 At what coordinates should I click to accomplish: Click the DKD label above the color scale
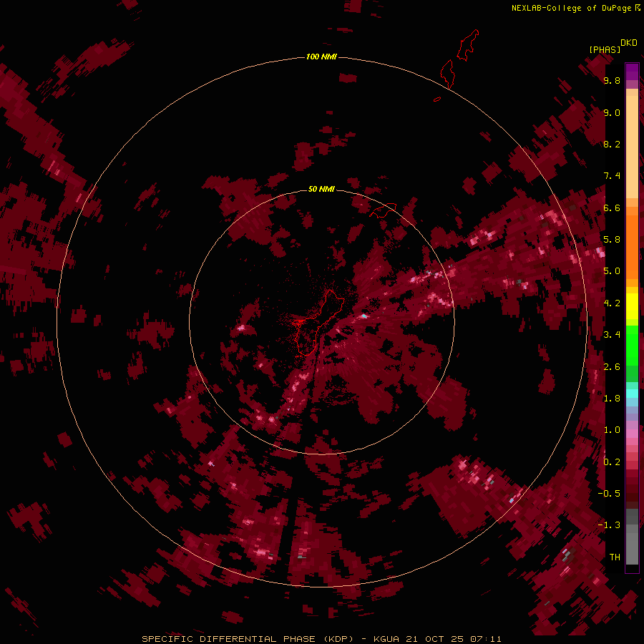coord(629,43)
